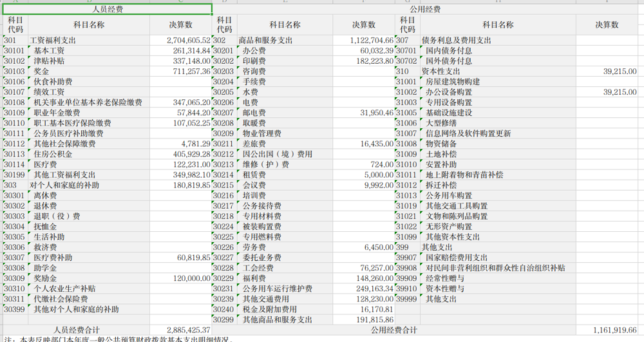
Task: Click the 基本工资 amount 261,314.84
Action: [x=181, y=51]
